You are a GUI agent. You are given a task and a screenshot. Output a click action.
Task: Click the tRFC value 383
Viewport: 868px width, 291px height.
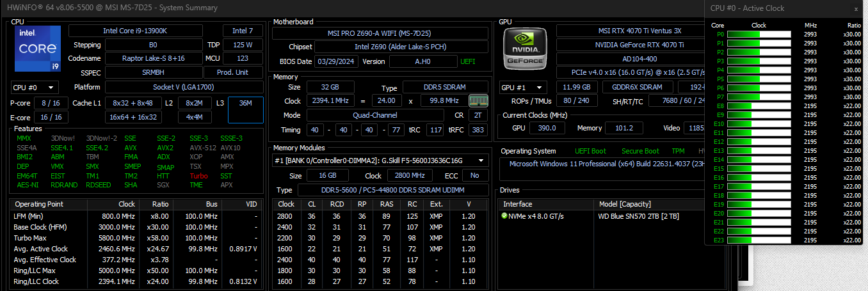point(477,130)
